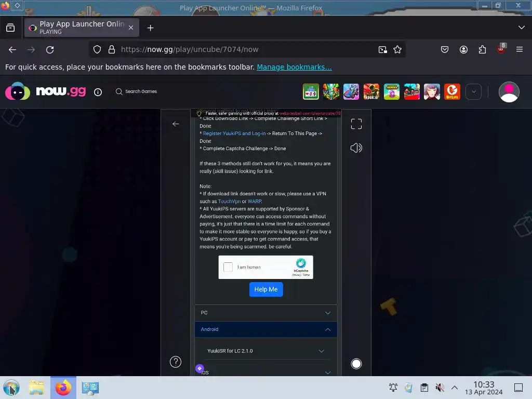Collapse the Android section
The image size is (532, 399).
pyautogui.click(x=266, y=329)
